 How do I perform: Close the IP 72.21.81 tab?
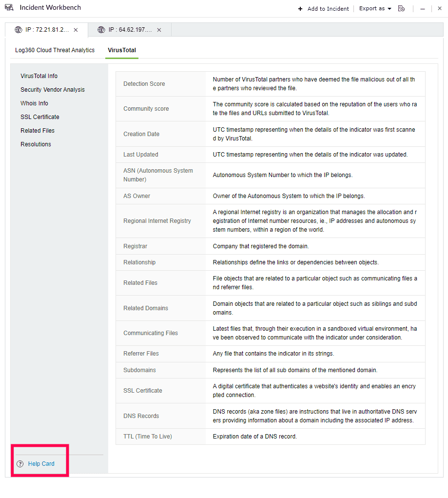[x=76, y=29]
